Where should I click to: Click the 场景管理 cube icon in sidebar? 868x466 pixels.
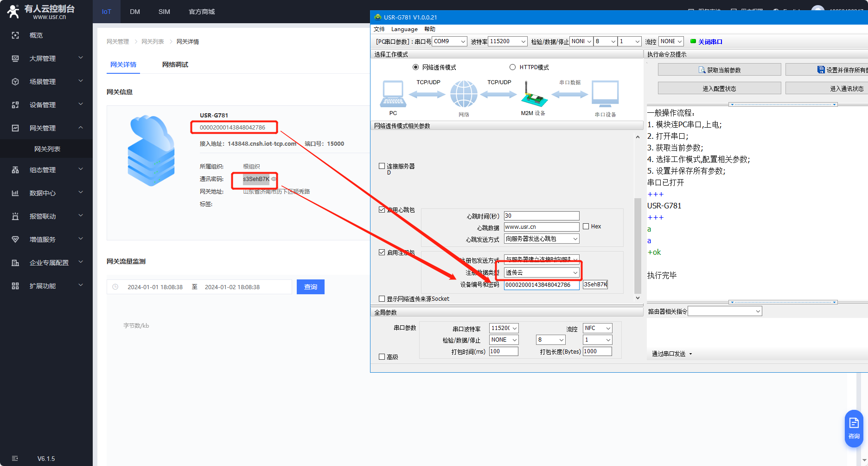click(15, 82)
